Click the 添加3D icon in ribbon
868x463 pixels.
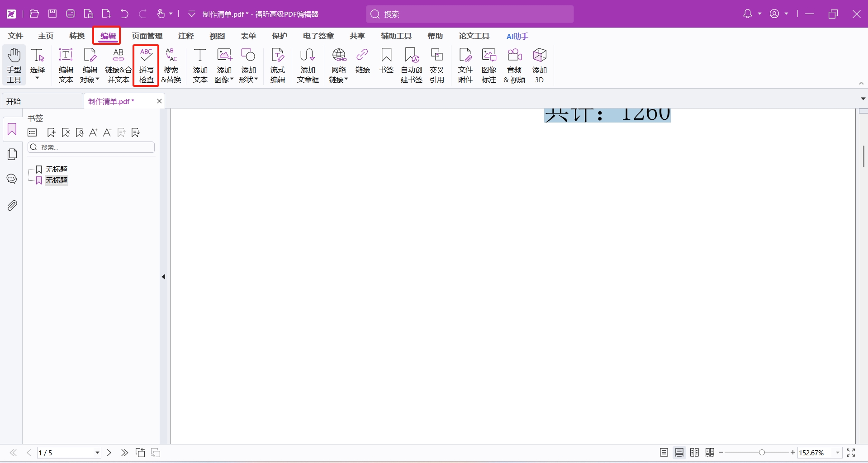pyautogui.click(x=539, y=66)
